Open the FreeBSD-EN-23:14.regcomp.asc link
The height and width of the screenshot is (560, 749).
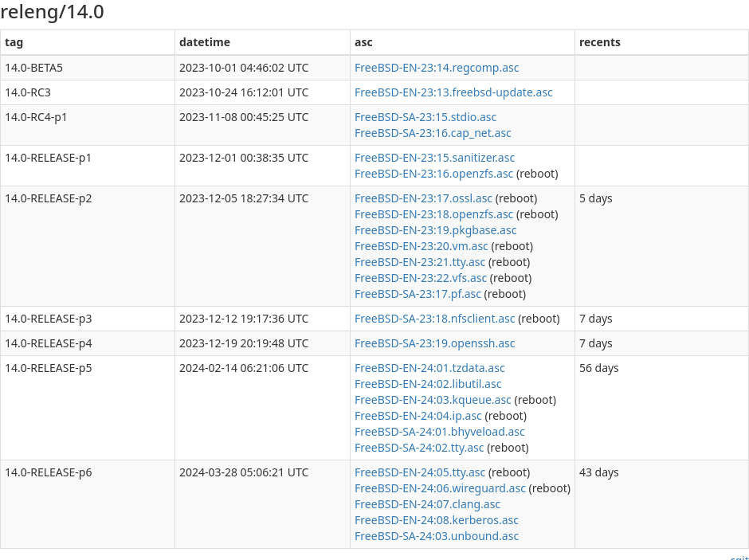pos(437,68)
